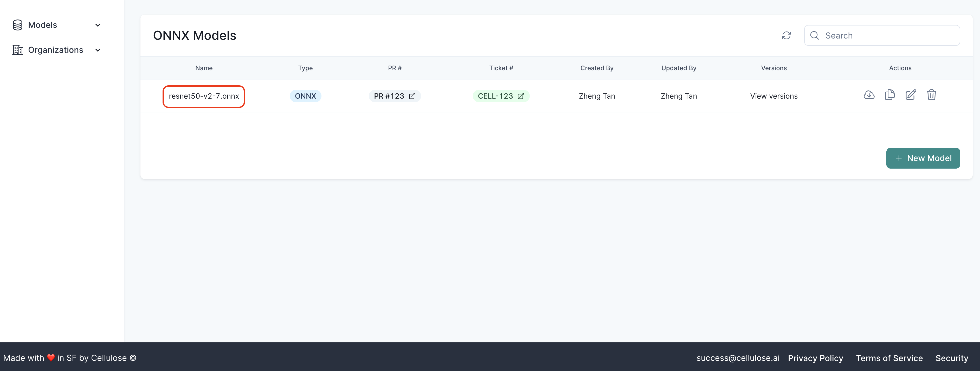This screenshot has height=371, width=980.
Task: Expand the Organizations sidebar chevron
Action: tap(98, 50)
